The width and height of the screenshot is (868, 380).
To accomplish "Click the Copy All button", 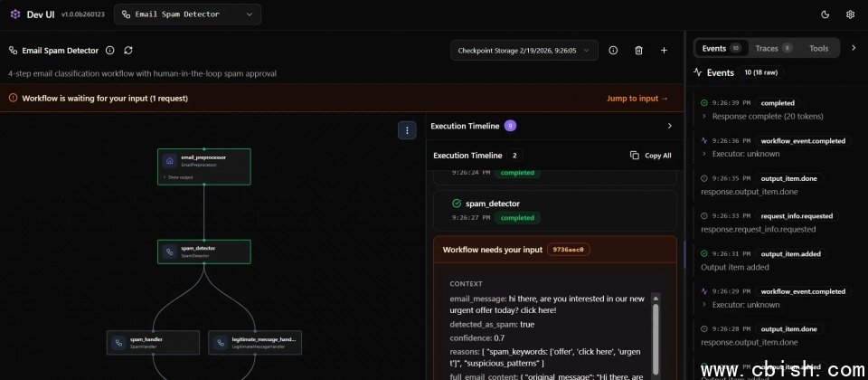I will (651, 156).
